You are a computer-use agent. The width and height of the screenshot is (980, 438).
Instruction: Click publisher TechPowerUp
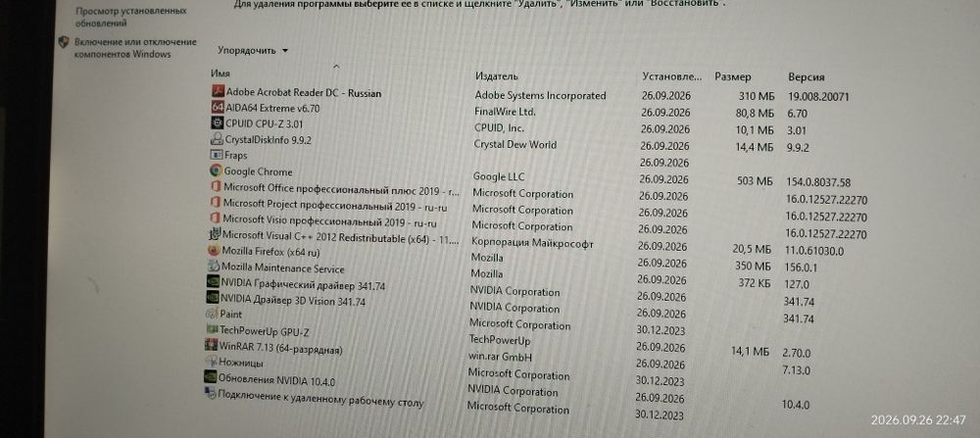(500, 341)
